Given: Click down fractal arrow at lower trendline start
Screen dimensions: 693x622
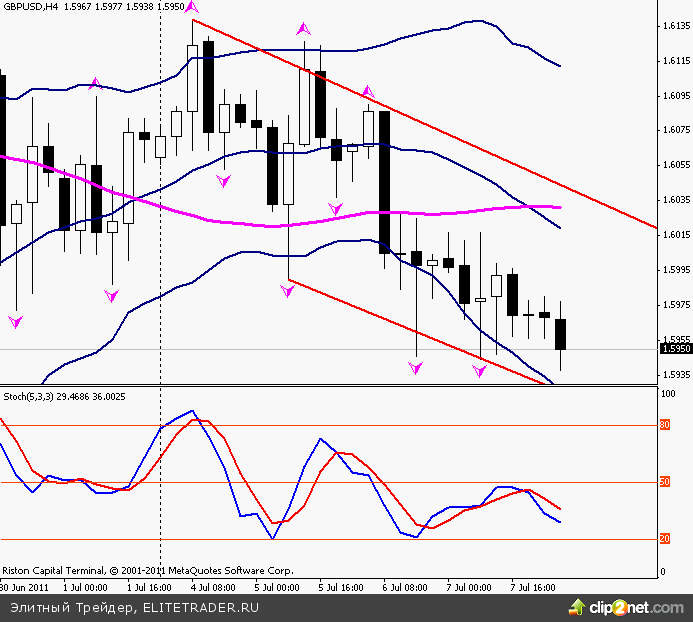Looking at the screenshot, I should tap(287, 291).
